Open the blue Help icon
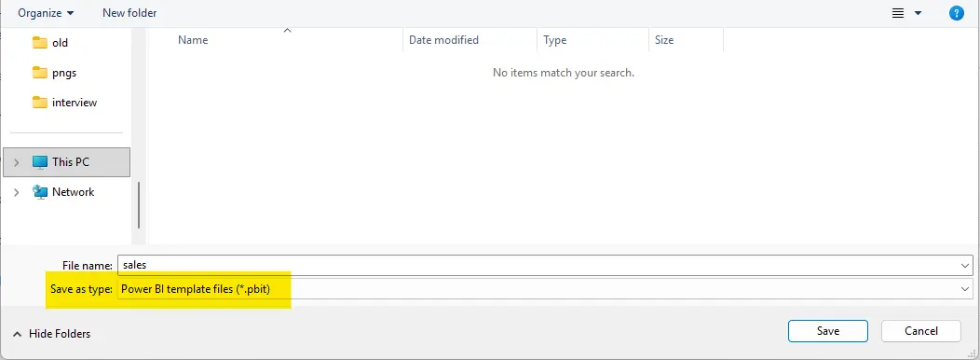 [x=957, y=13]
